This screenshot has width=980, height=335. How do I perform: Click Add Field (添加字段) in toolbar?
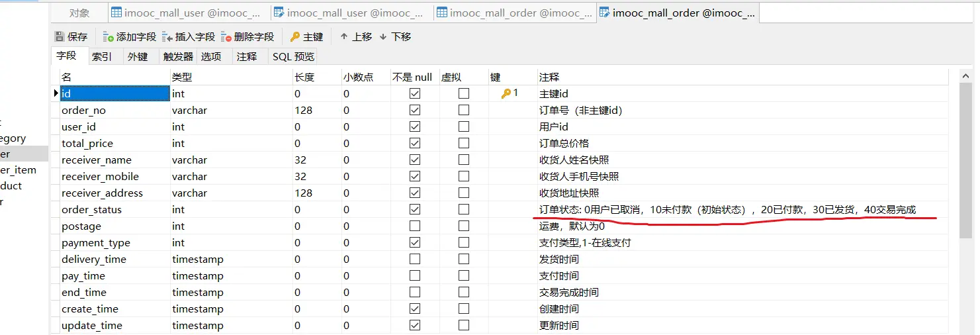(129, 37)
